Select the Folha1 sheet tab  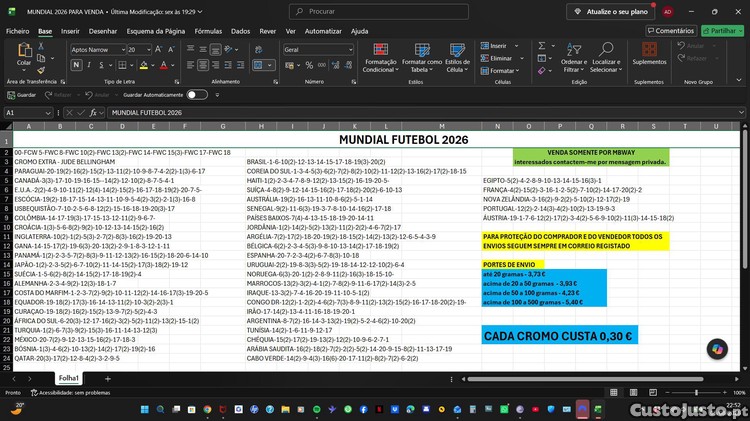pyautogui.click(x=68, y=378)
